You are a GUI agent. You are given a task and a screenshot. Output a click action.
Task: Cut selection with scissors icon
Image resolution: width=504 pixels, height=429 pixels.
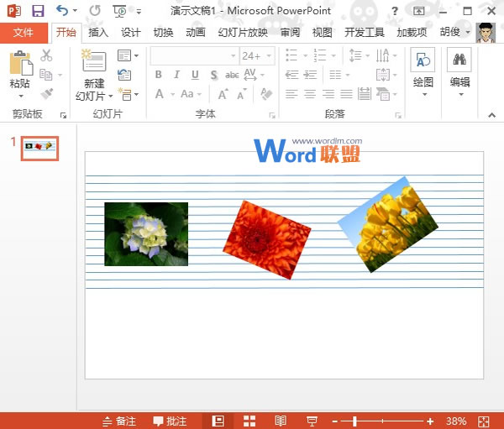[x=46, y=55]
